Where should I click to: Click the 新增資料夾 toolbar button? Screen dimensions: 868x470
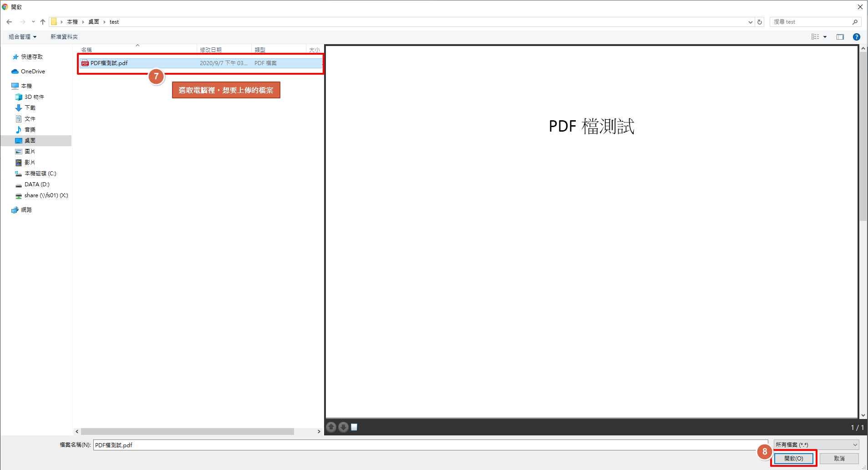click(64, 37)
